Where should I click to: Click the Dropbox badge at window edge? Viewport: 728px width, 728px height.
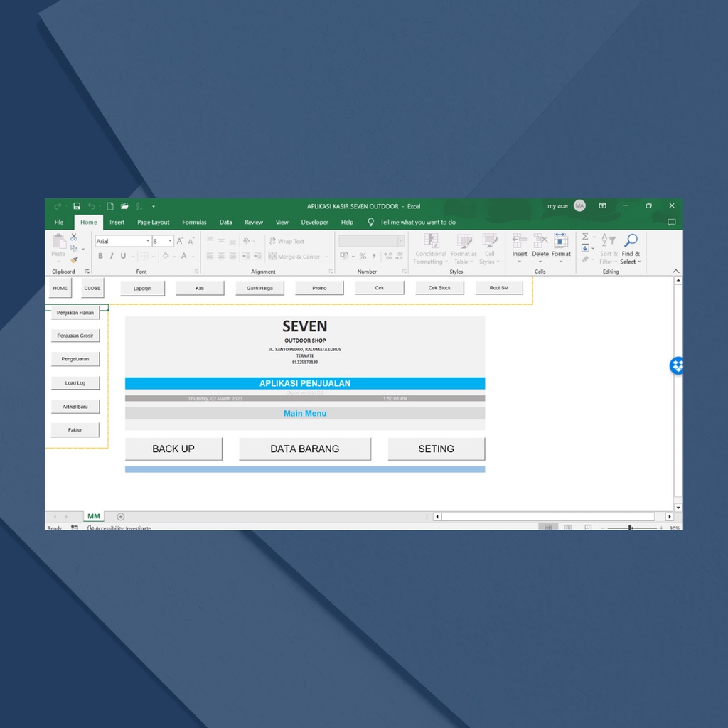[x=677, y=366]
